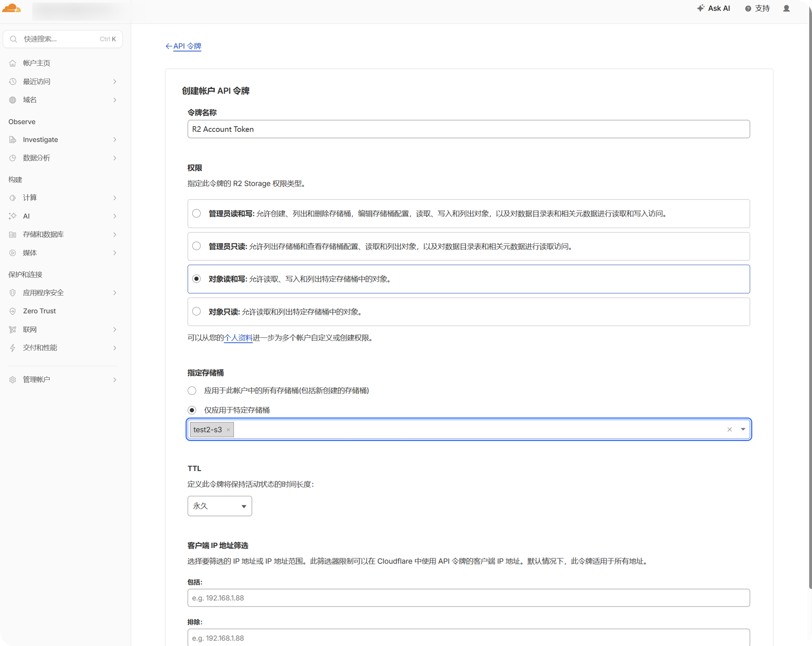This screenshot has height=646, width=812.
Task: Expand Investigate chevron
Action: pyautogui.click(x=115, y=140)
